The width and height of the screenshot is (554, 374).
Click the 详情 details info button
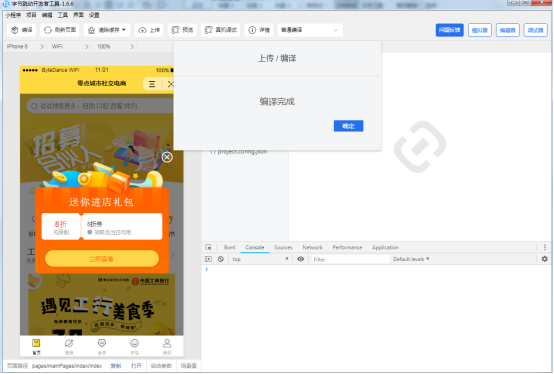pos(259,30)
